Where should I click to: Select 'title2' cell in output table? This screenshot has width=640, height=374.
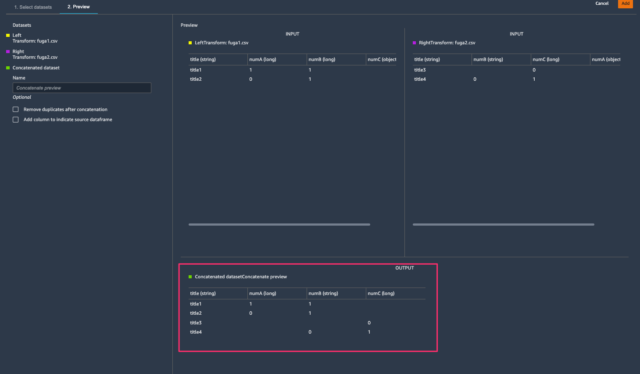point(196,313)
